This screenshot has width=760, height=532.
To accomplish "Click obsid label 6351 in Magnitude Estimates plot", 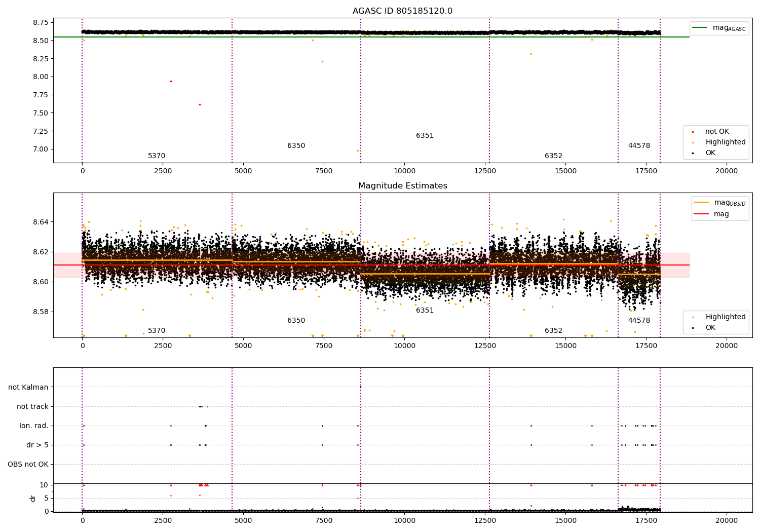I will (x=425, y=311).
